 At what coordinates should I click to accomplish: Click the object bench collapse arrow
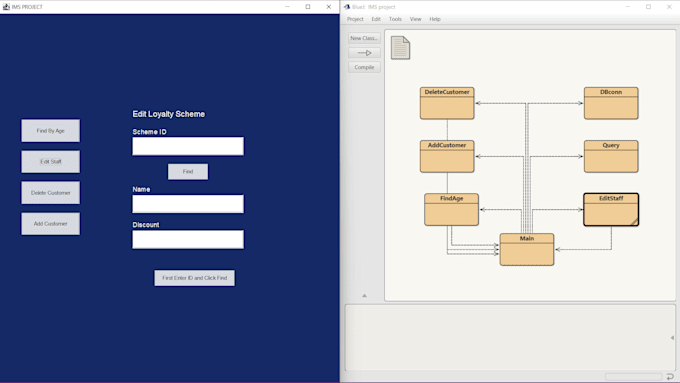pyautogui.click(x=672, y=337)
